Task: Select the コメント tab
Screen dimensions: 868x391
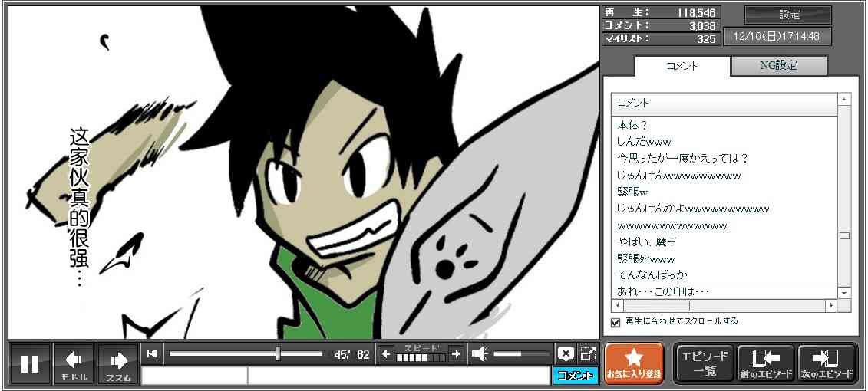Action: pyautogui.click(x=682, y=66)
